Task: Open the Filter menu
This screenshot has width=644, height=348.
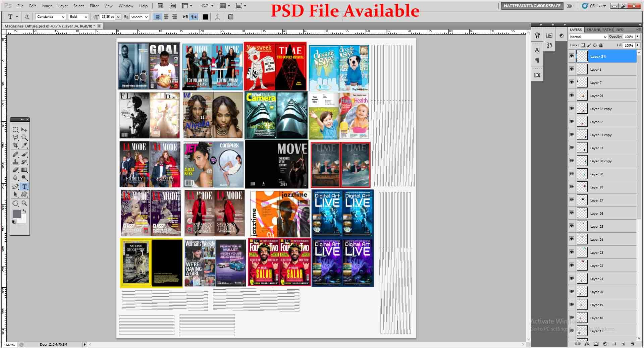Action: click(94, 6)
